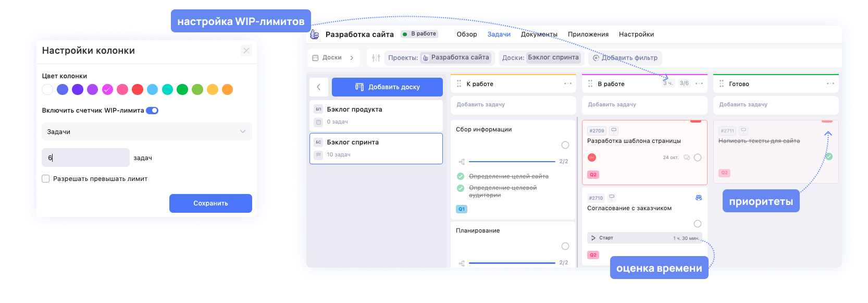
Task: Click the project thumbs-up logo icon
Action: click(315, 34)
